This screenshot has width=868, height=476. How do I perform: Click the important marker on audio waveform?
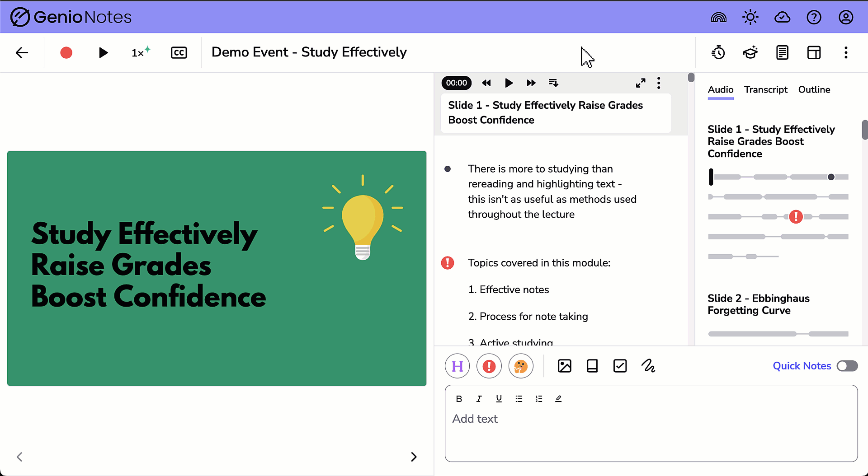coord(796,217)
